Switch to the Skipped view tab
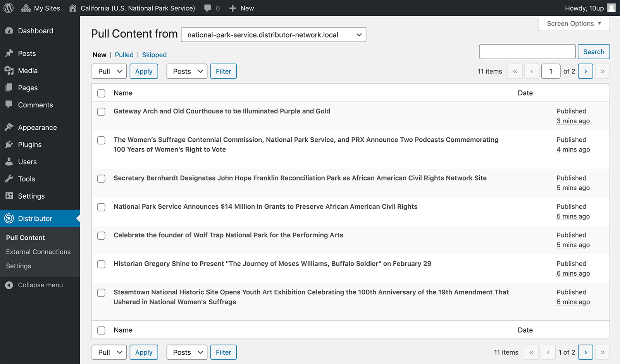Screen dimensions: 620x364 click(154, 55)
